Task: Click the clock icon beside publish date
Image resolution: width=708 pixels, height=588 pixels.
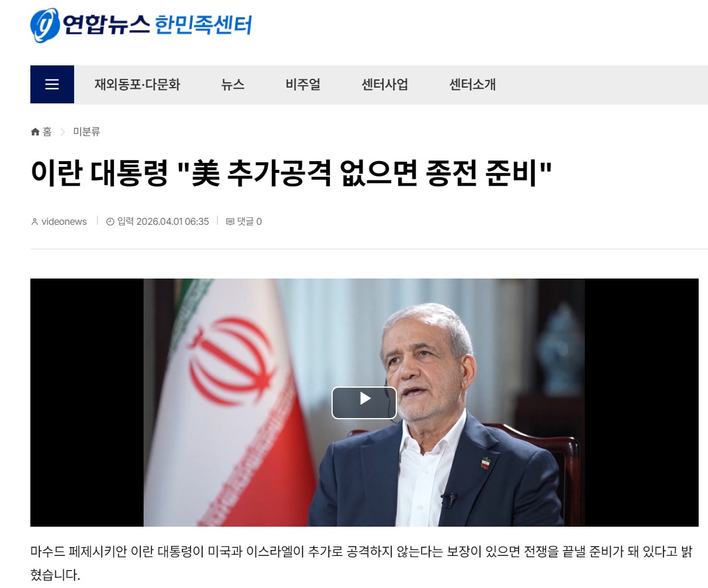Action: point(110,222)
